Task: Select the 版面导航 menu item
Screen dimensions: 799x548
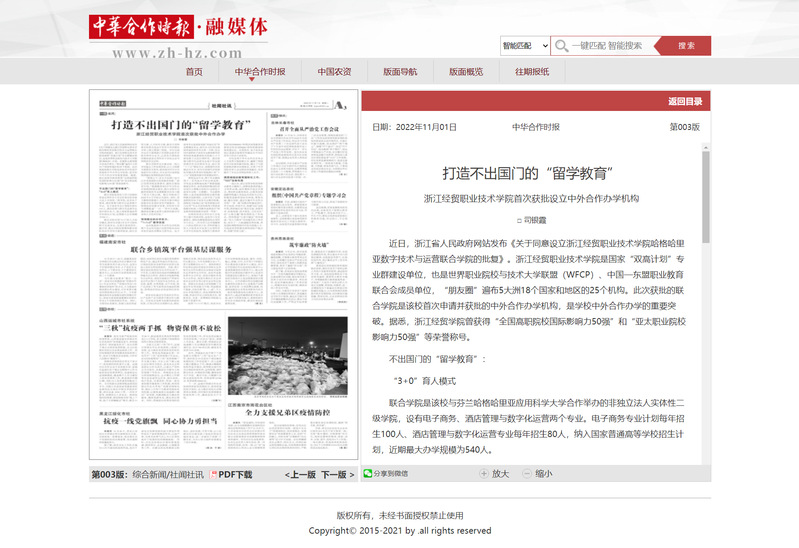Action: click(x=400, y=72)
